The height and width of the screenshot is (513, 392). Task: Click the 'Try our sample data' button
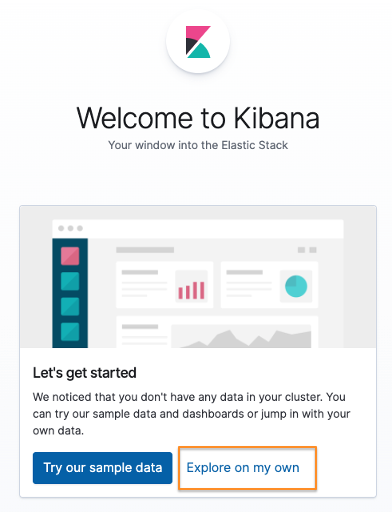[102, 468]
